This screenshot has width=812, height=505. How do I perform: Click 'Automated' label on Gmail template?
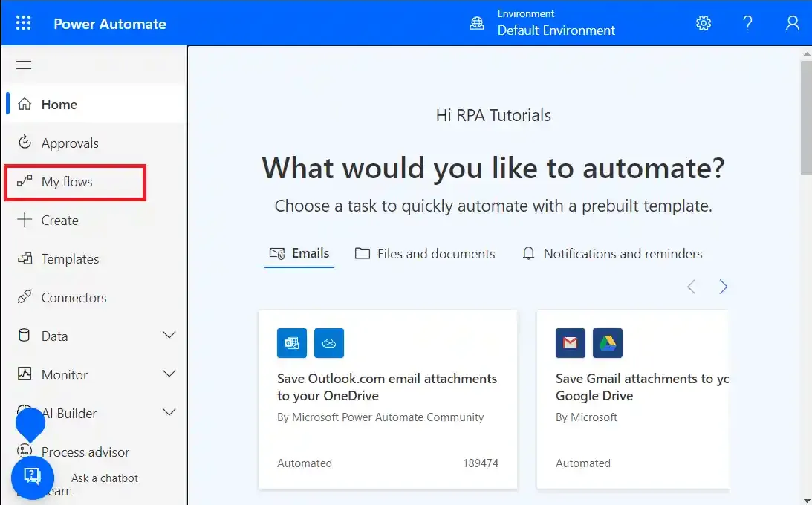583,463
